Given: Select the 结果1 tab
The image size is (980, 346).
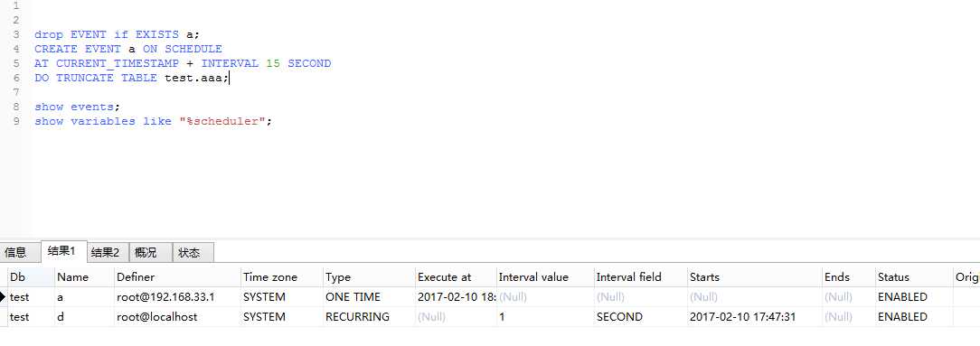Looking at the screenshot, I should pos(64,251).
